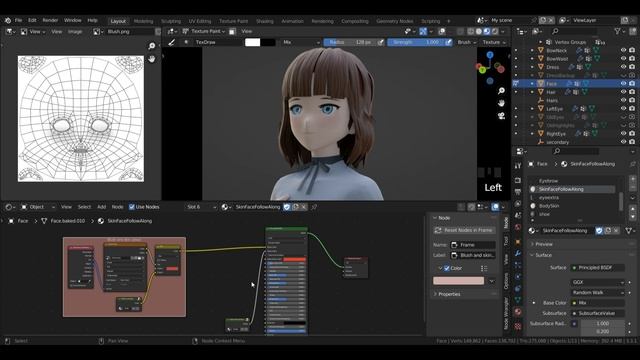The width and height of the screenshot is (640, 360).
Task: Open the Window menu
Action: 73,20
